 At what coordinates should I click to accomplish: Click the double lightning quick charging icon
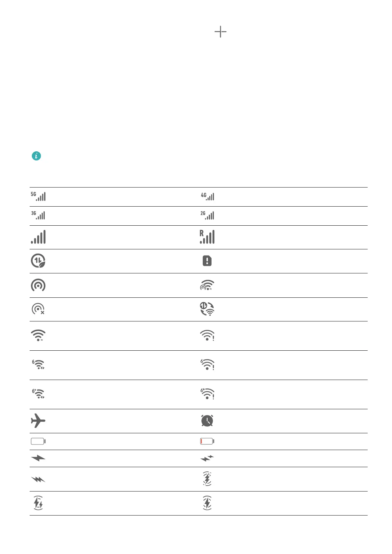tap(207, 458)
